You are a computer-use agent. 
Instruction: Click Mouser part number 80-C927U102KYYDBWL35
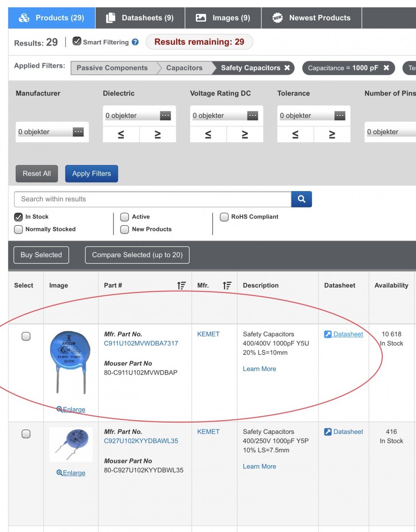pyautogui.click(x=144, y=470)
